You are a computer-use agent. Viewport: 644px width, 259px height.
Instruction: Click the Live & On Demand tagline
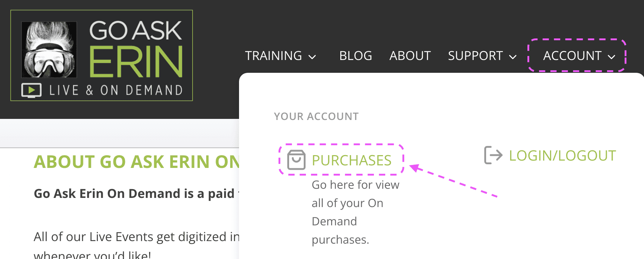[116, 90]
